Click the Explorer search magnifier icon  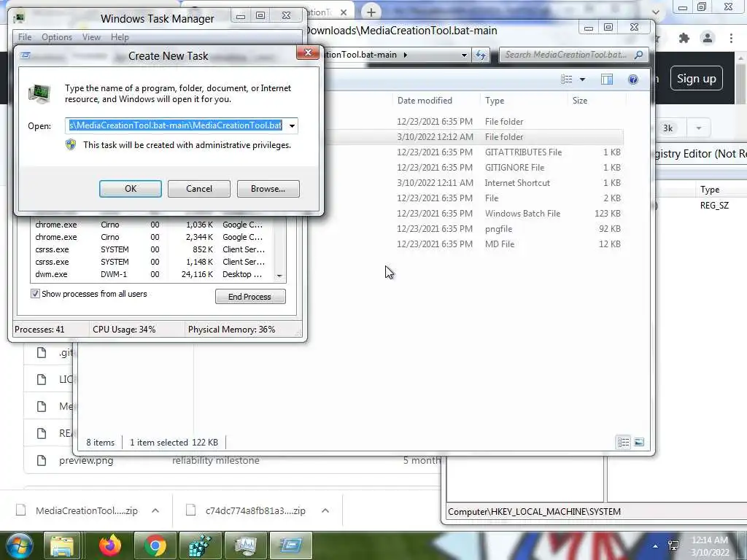coord(639,55)
